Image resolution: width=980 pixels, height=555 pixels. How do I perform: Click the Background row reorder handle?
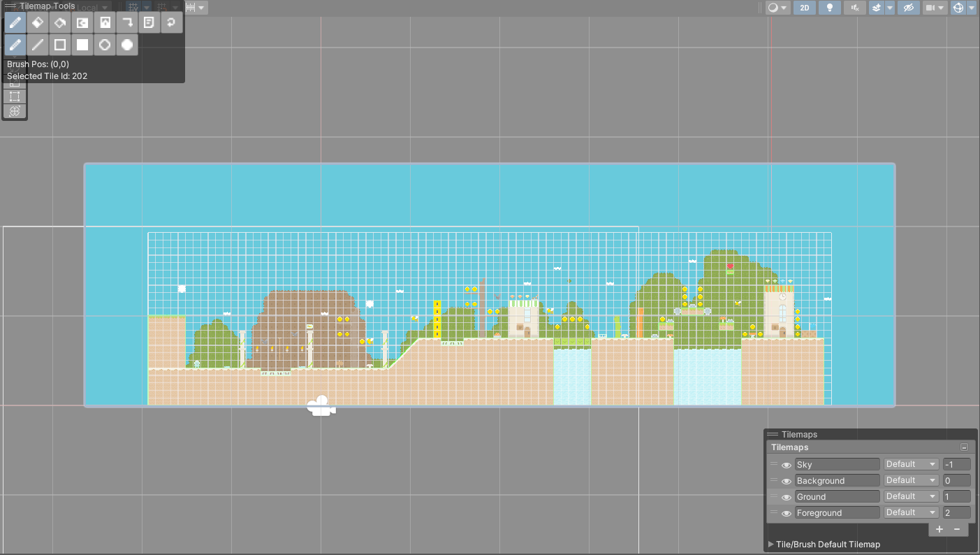(773, 480)
